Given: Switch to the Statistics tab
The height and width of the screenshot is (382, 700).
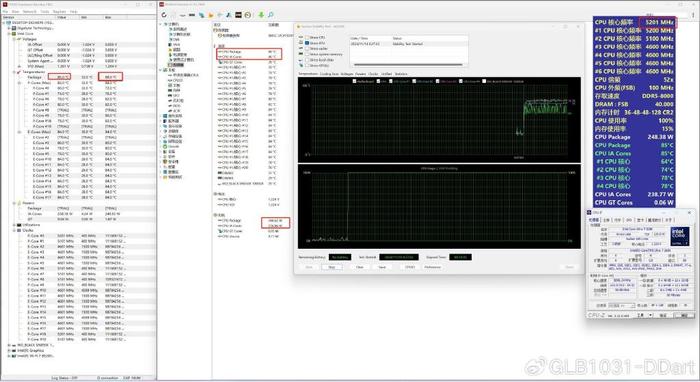Looking at the screenshot, I should click(x=401, y=74).
